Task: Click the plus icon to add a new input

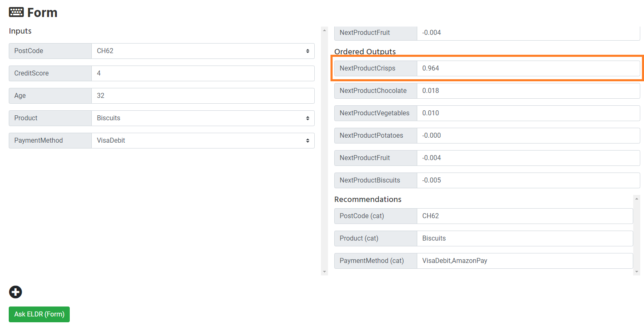Action: (x=15, y=292)
